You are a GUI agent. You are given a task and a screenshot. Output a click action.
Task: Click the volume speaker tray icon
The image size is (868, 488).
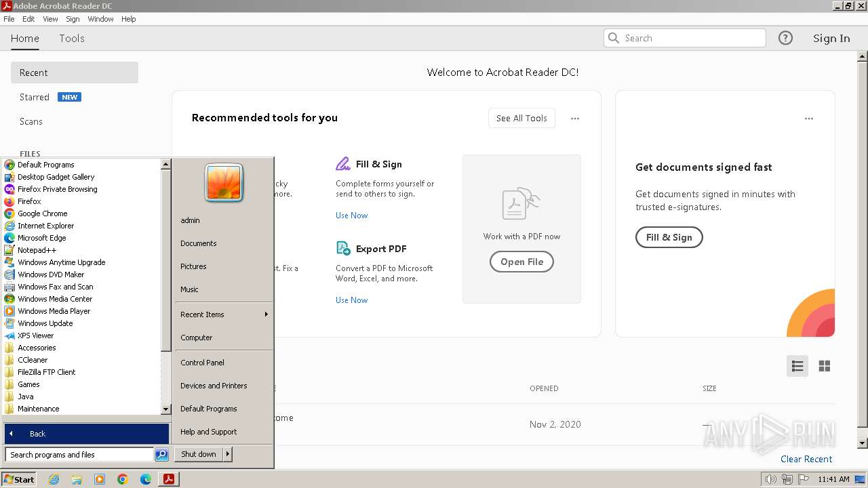coord(770,479)
